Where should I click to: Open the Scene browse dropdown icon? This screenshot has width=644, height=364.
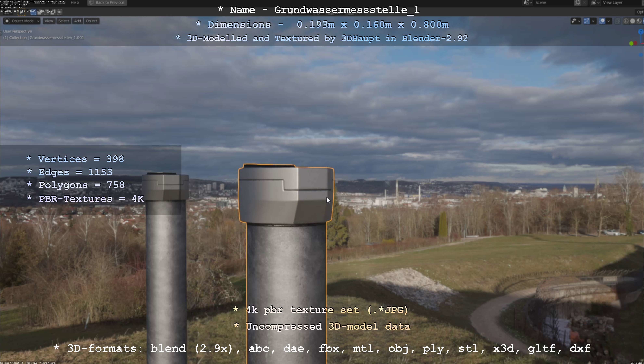tap(528, 2)
